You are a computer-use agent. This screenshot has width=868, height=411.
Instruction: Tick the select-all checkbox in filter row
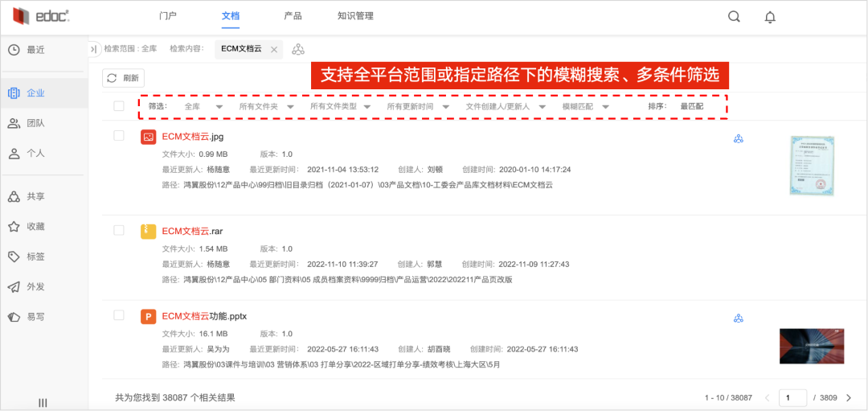118,106
